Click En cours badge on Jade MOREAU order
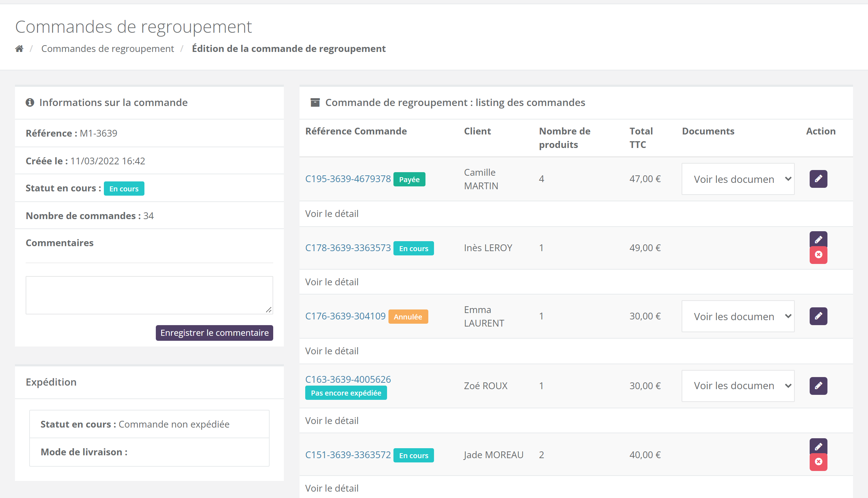The width and height of the screenshot is (868, 498). click(x=414, y=455)
